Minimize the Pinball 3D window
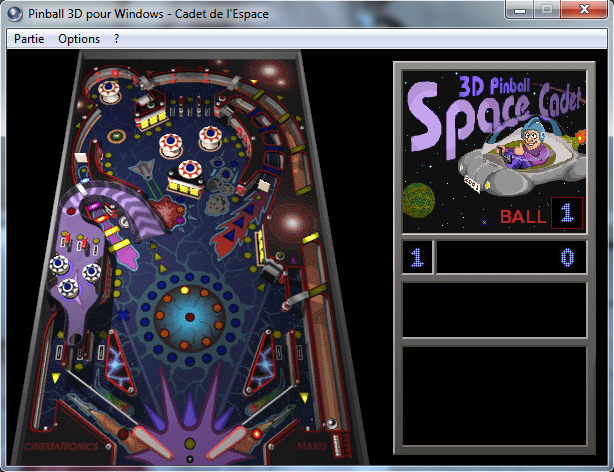The height and width of the screenshot is (472, 614). pyautogui.click(x=520, y=10)
